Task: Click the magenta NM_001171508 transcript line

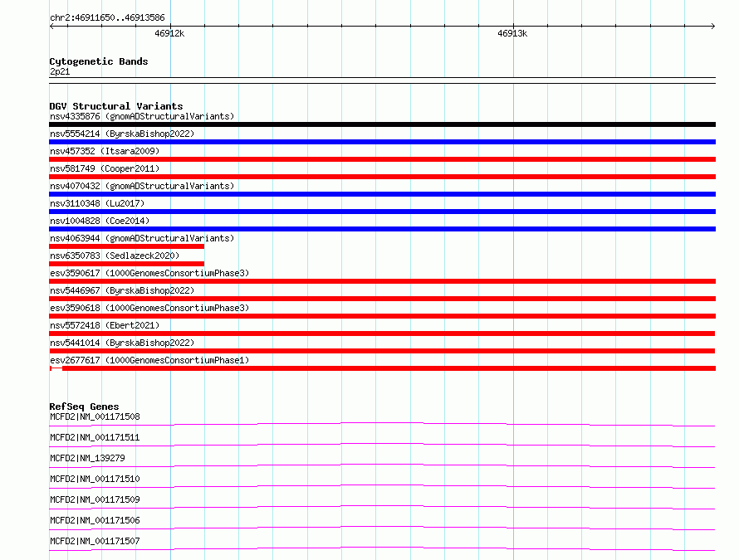Action: tap(382, 424)
